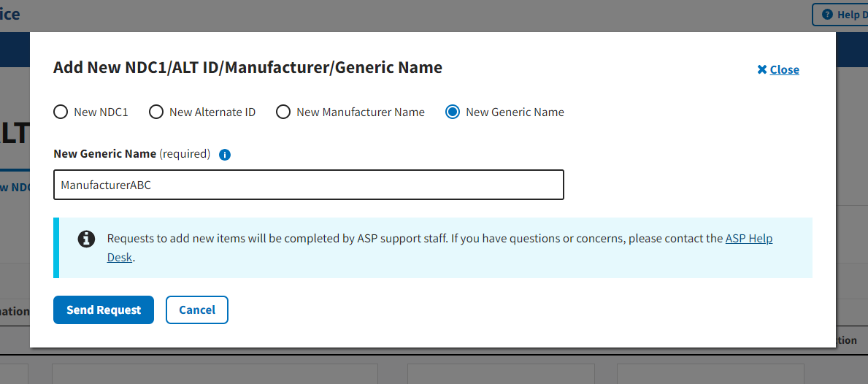Viewport: 868px width, 384px height.
Task: Cancel the add new item dialog
Action: 197,310
